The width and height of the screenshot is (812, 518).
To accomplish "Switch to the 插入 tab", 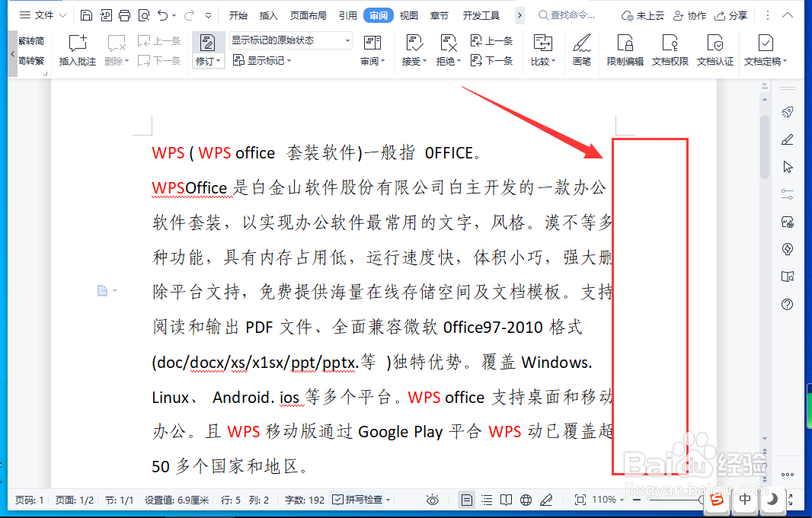I will coord(268,15).
